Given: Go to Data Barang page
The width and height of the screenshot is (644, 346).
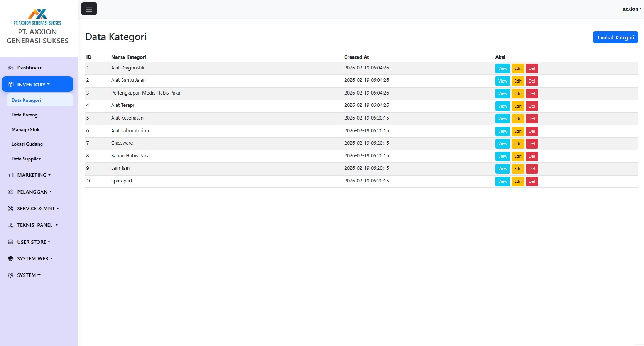Looking at the screenshot, I should [40, 115].
